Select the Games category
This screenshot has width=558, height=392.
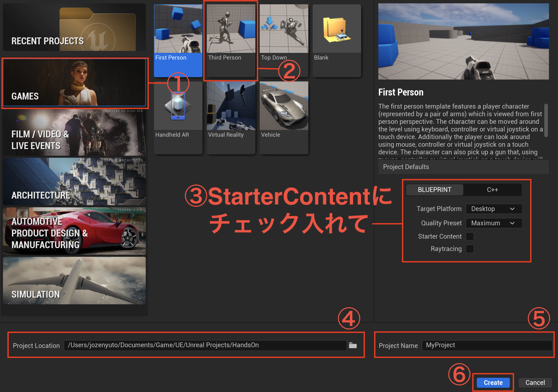point(74,83)
